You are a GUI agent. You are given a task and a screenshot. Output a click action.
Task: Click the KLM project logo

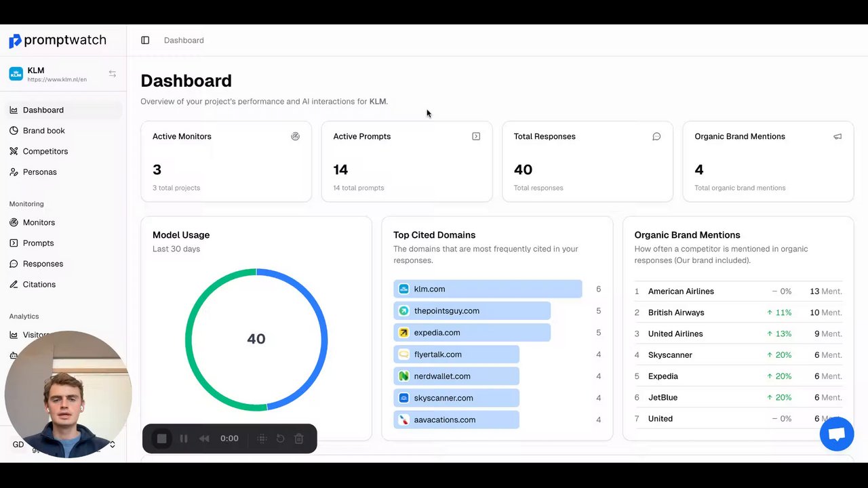click(x=16, y=74)
